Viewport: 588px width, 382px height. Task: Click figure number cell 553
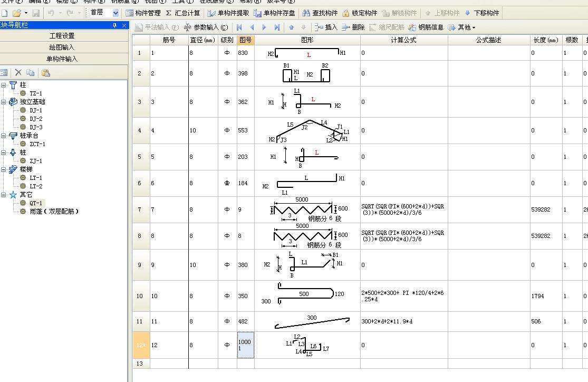245,130
